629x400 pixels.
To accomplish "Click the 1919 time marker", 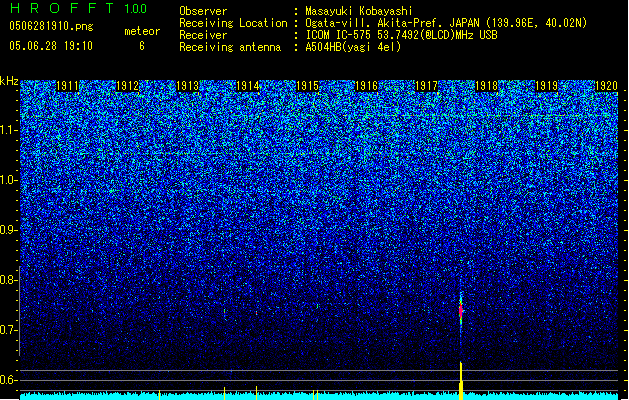I will tap(547, 86).
